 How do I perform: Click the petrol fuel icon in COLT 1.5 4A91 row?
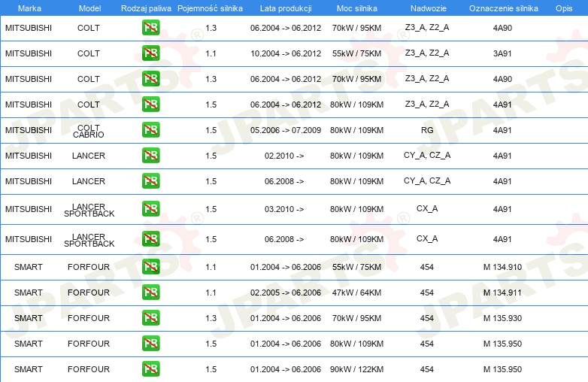[150, 105]
